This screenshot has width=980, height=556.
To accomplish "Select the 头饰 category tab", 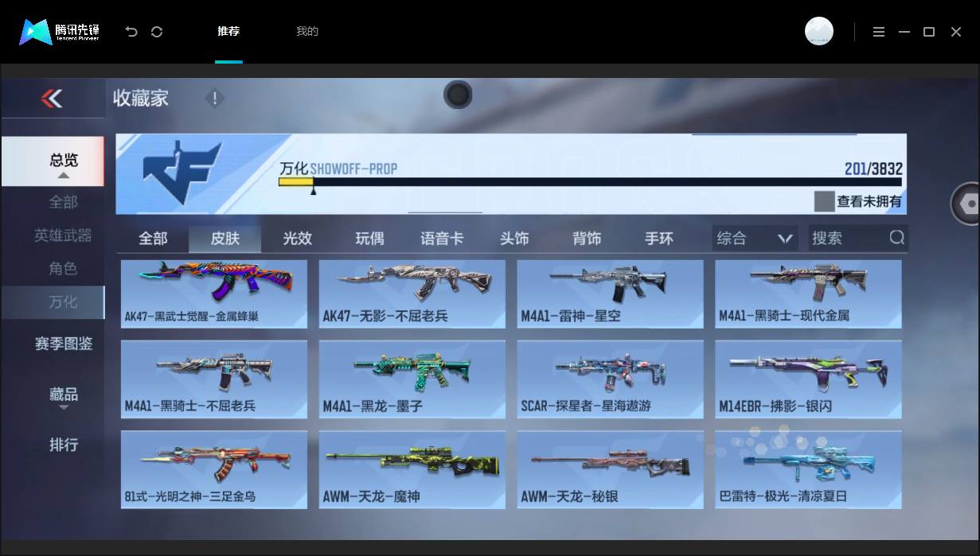I will (x=514, y=239).
